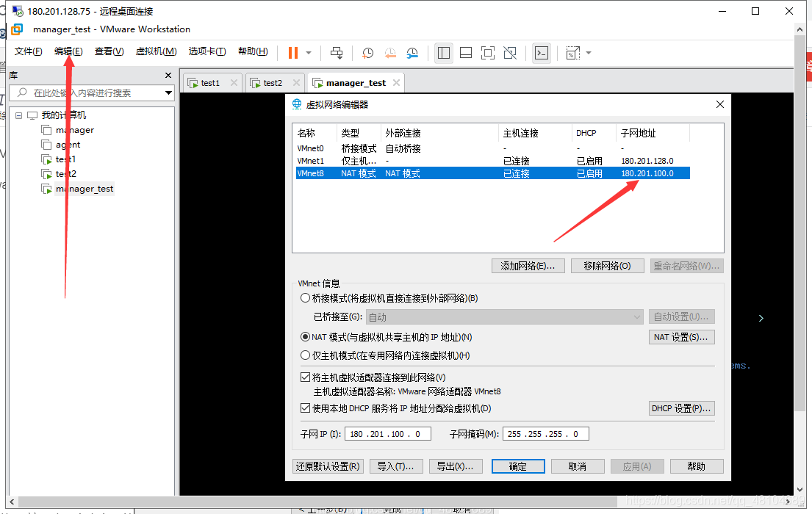Click the Revert to Snapshot icon
Screen dimensions: 812x514
click(x=390, y=53)
